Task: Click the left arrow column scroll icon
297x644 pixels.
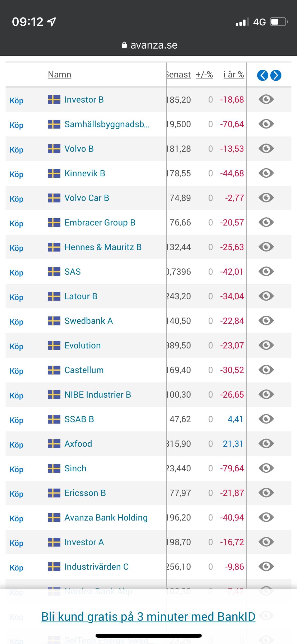Action: pyautogui.click(x=262, y=75)
